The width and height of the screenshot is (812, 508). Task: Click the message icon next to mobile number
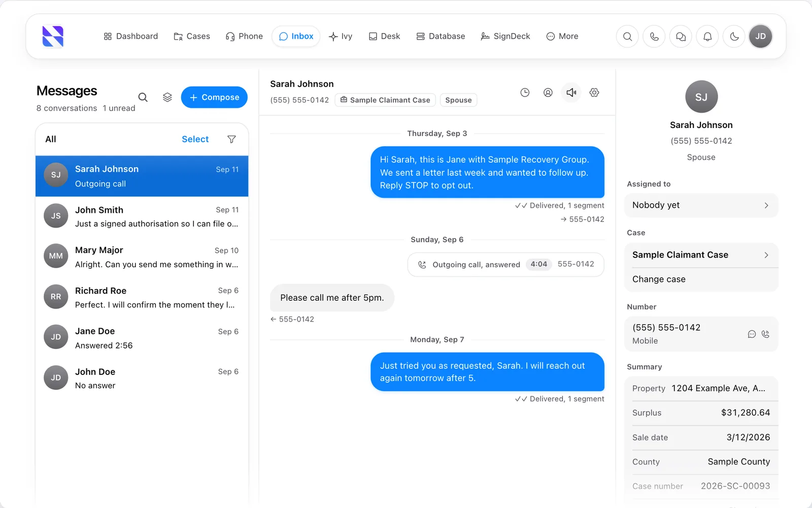(x=752, y=334)
